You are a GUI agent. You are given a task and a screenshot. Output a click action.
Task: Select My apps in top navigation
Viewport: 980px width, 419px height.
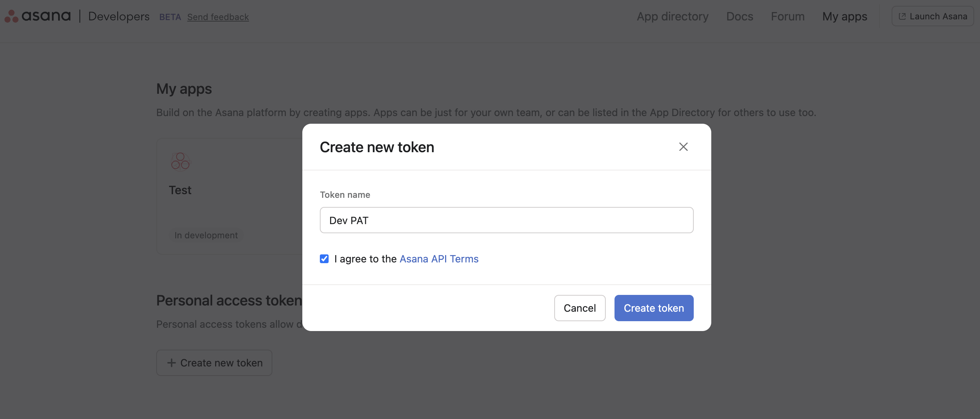845,16
